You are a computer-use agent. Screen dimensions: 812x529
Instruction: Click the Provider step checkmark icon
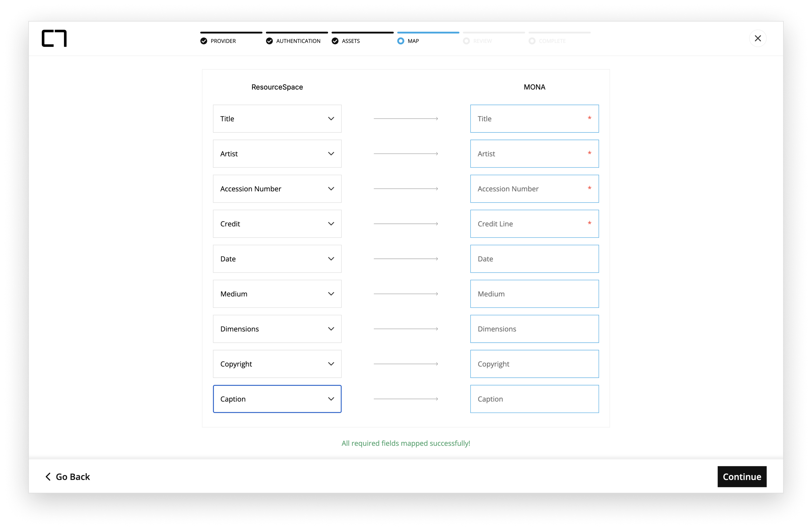(x=204, y=41)
